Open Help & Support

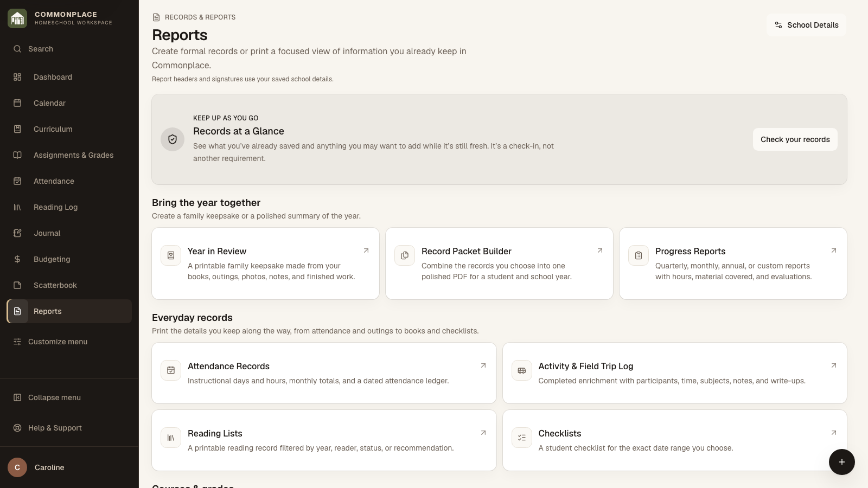(69, 428)
